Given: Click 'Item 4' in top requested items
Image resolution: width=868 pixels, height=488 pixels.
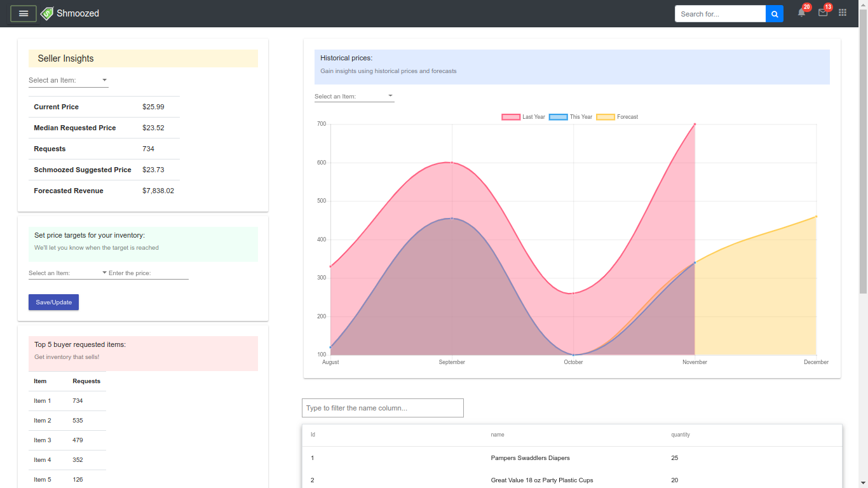Looking at the screenshot, I should [x=43, y=460].
